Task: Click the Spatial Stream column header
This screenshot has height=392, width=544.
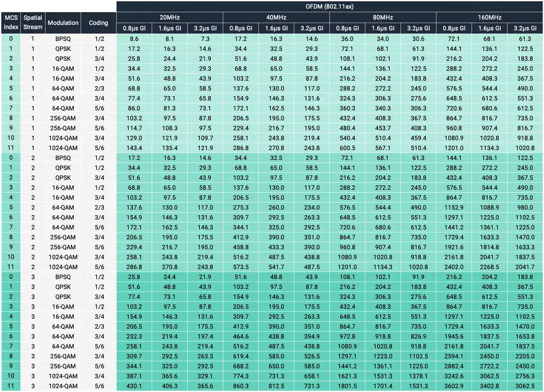Action: (x=33, y=23)
